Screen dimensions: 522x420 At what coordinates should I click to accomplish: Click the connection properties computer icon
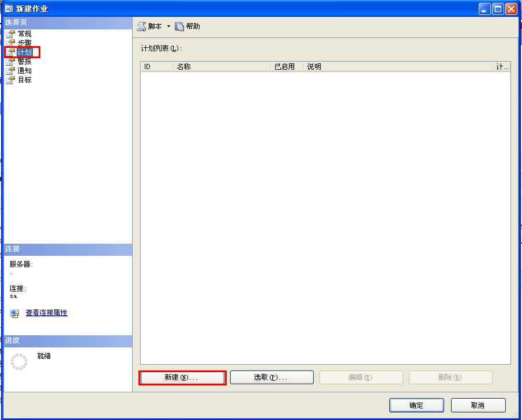coord(14,313)
